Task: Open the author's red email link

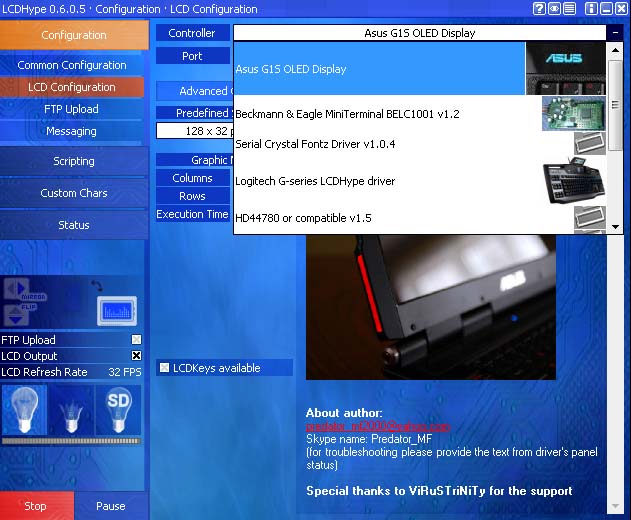Action: [x=377, y=426]
